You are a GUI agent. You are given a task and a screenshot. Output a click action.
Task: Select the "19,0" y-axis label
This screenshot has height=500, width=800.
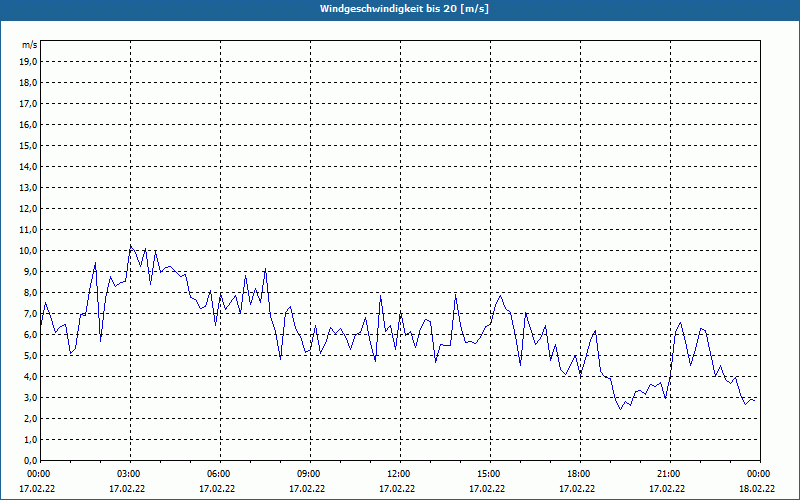[28, 62]
